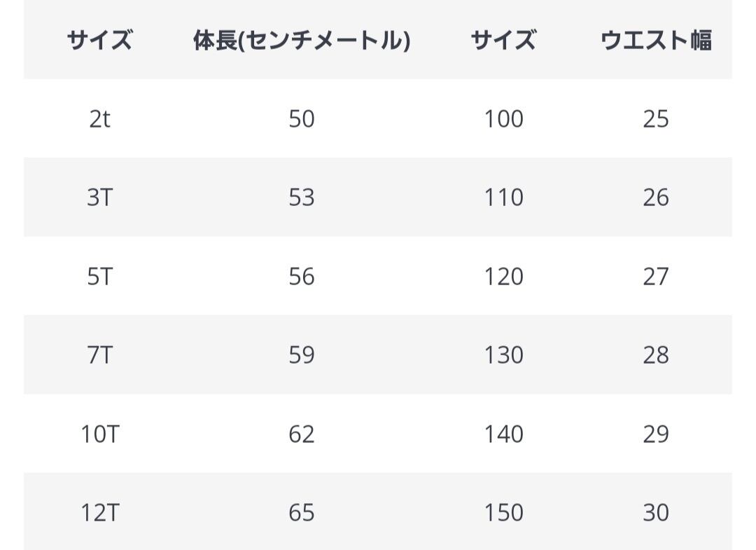Click the 体長(センチメートル) column header

(x=302, y=41)
